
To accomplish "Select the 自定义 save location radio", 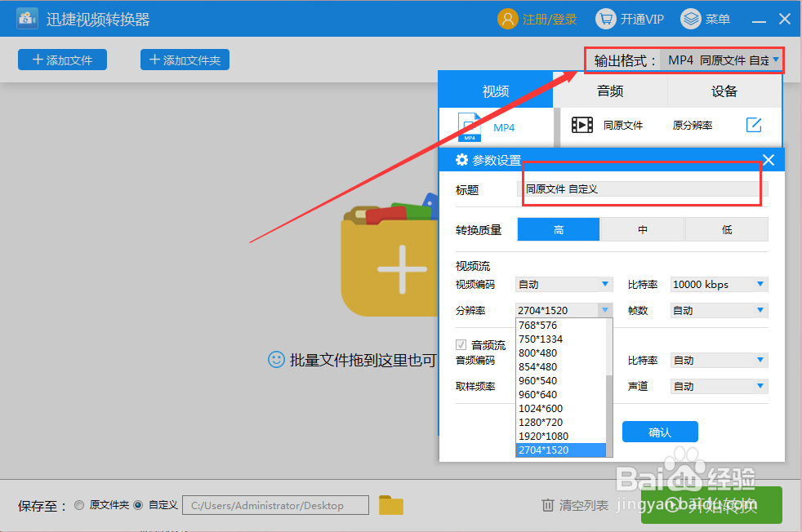I will point(138,505).
